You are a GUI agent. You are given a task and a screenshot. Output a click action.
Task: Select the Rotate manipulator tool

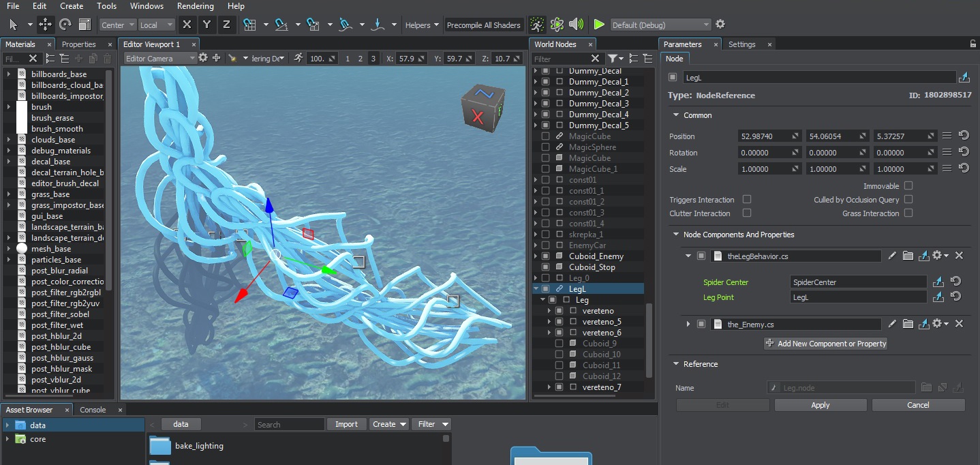coord(65,25)
